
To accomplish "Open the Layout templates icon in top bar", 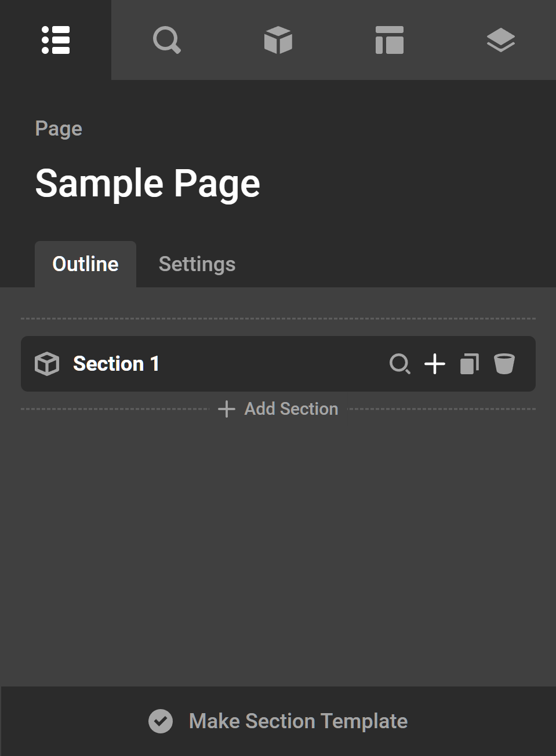I will pyautogui.click(x=389, y=40).
